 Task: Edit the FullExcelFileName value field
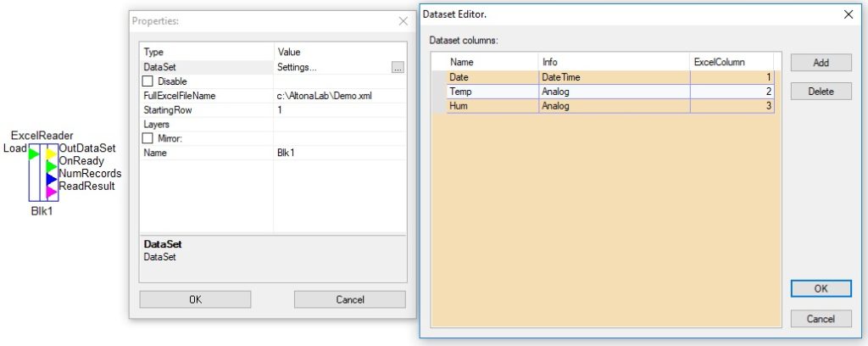click(340, 97)
